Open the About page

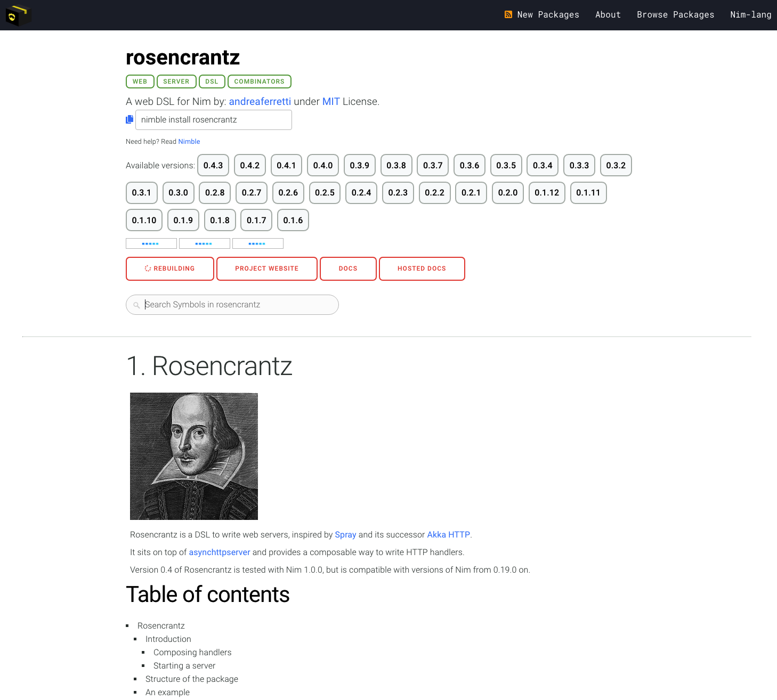coord(608,14)
